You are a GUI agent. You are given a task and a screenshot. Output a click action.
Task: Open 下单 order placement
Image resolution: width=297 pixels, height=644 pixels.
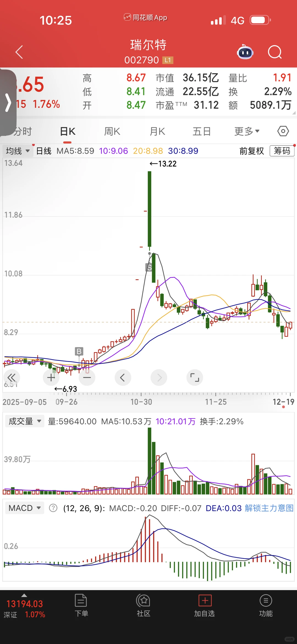(81, 606)
